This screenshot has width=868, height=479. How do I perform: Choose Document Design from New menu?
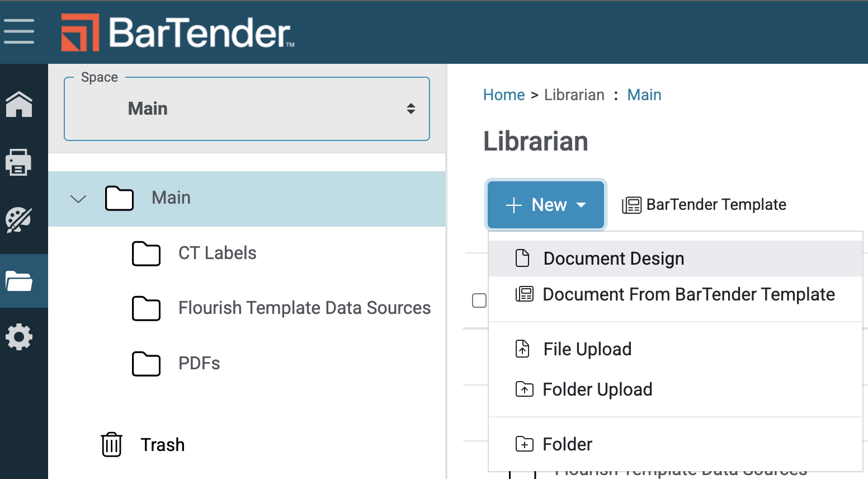[x=614, y=259]
